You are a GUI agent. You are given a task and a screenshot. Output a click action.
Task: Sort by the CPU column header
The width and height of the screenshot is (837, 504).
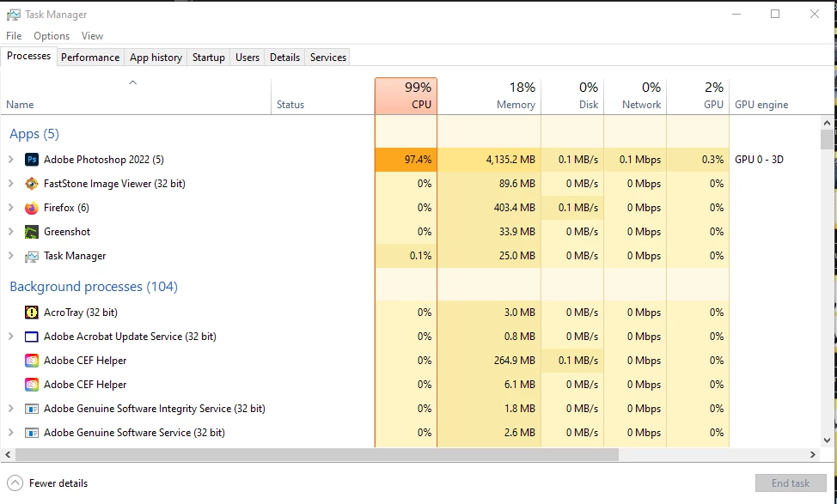pos(406,96)
